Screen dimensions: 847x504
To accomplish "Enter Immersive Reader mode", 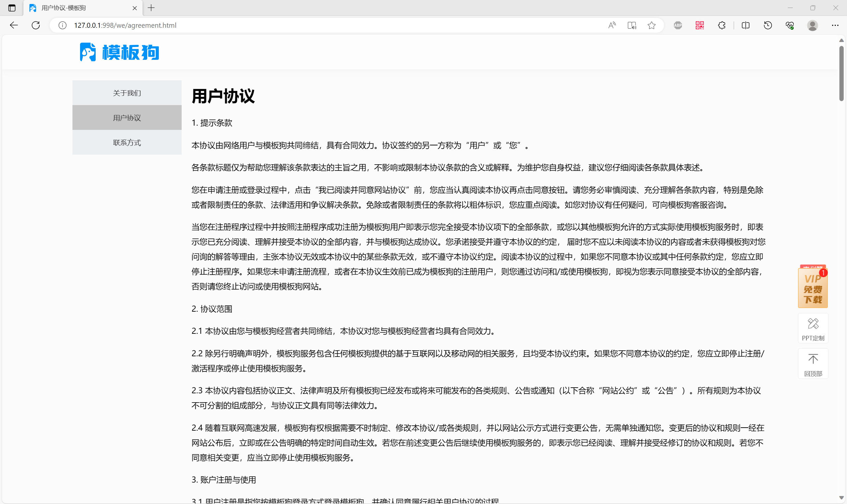I will (632, 25).
